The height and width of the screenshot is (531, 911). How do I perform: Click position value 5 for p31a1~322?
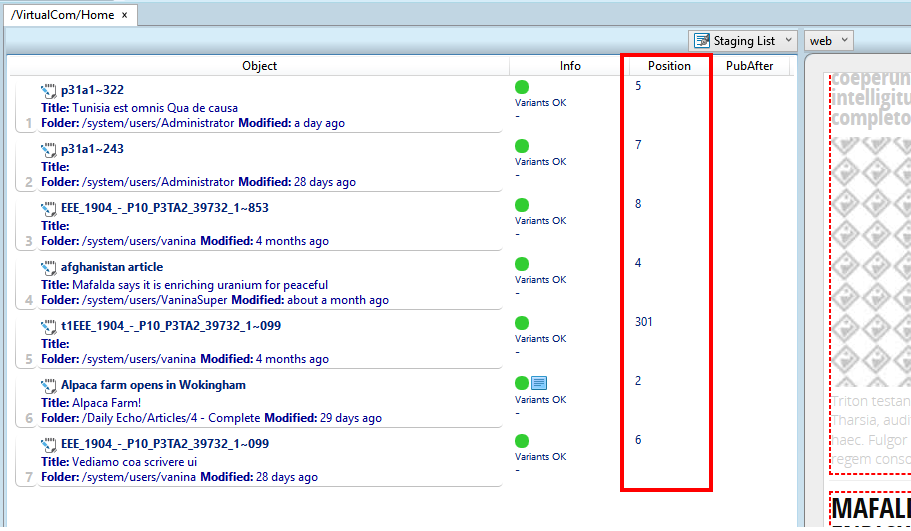click(638, 86)
